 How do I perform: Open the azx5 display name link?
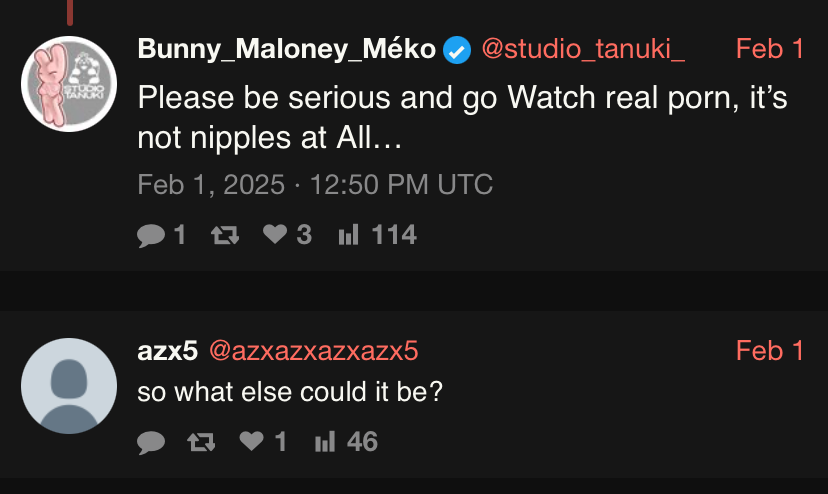167,351
